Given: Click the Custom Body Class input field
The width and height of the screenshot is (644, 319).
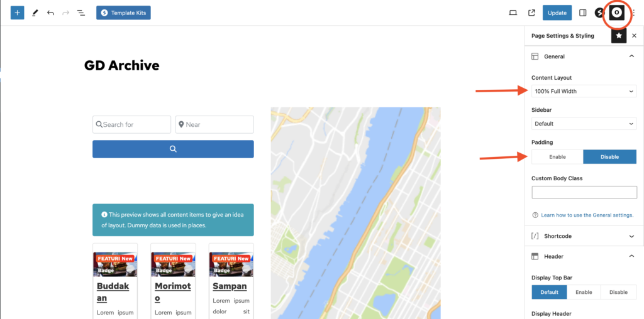Looking at the screenshot, I should tap(584, 192).
